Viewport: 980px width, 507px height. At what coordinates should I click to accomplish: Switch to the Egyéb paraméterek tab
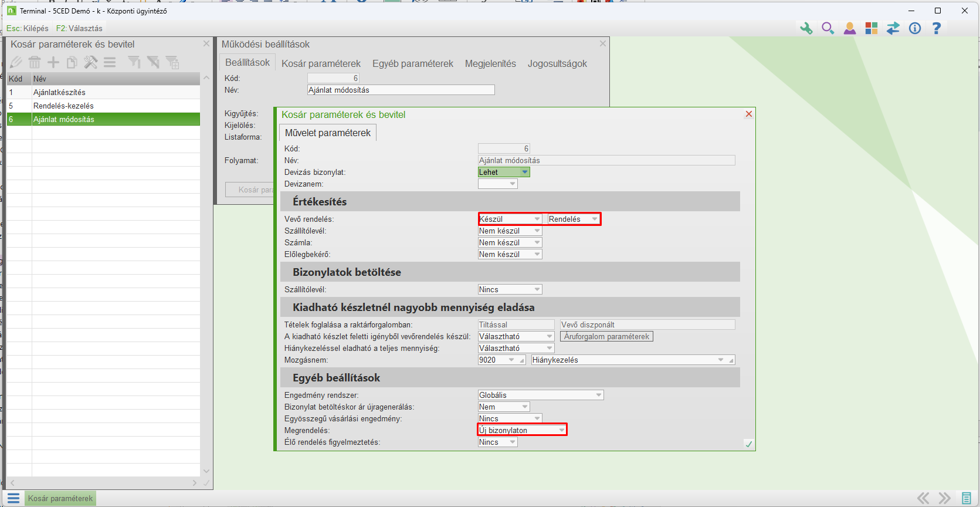pos(412,63)
